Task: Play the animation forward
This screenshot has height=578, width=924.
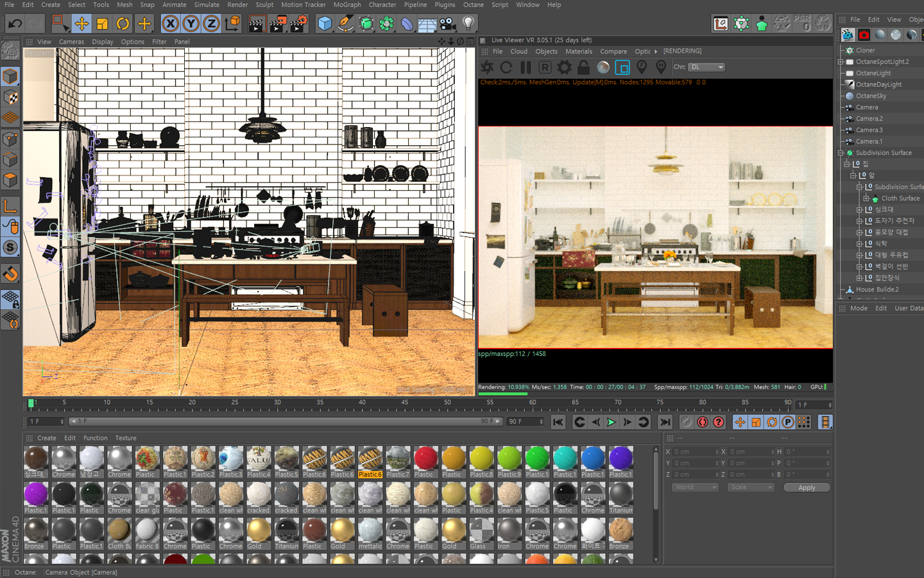Action: click(611, 422)
